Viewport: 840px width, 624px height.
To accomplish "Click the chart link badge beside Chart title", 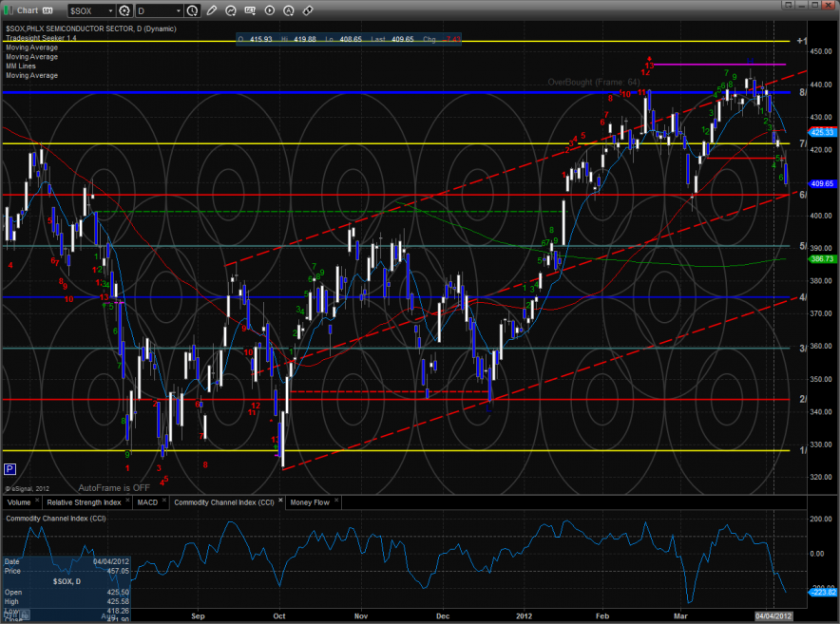I will pyautogui.click(x=46, y=10).
